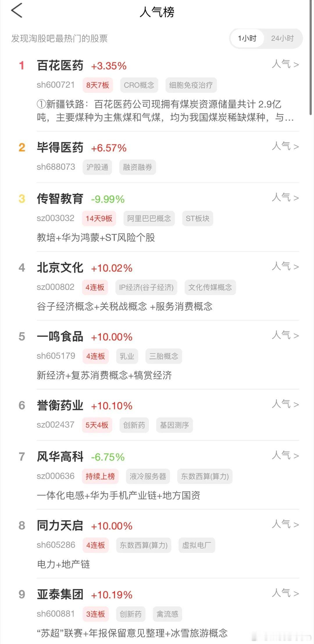
Task: Switch to the 24小时 toggle
Action: [282, 38]
